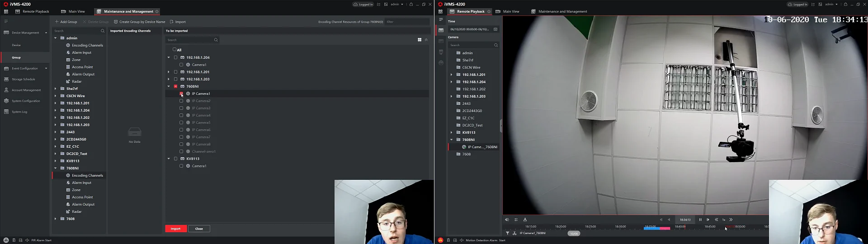Click timeline filter funnel icon
Image resolution: width=868 pixels, height=244 pixels.
[x=507, y=233]
